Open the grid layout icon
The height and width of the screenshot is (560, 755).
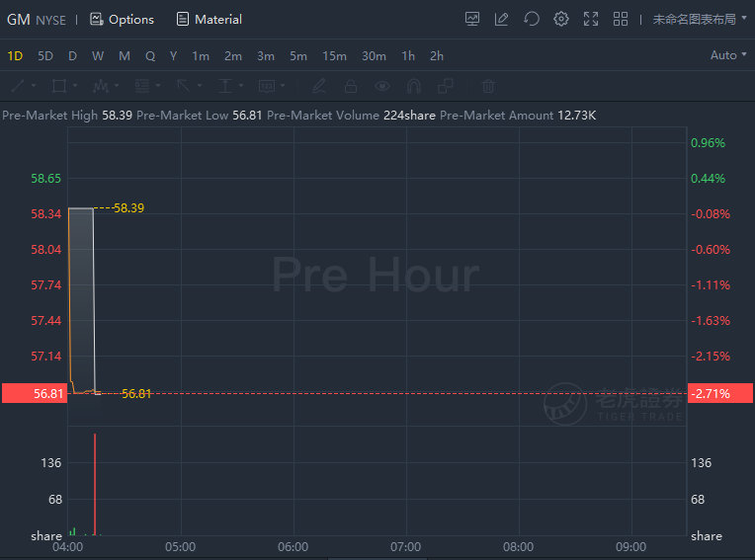621,19
